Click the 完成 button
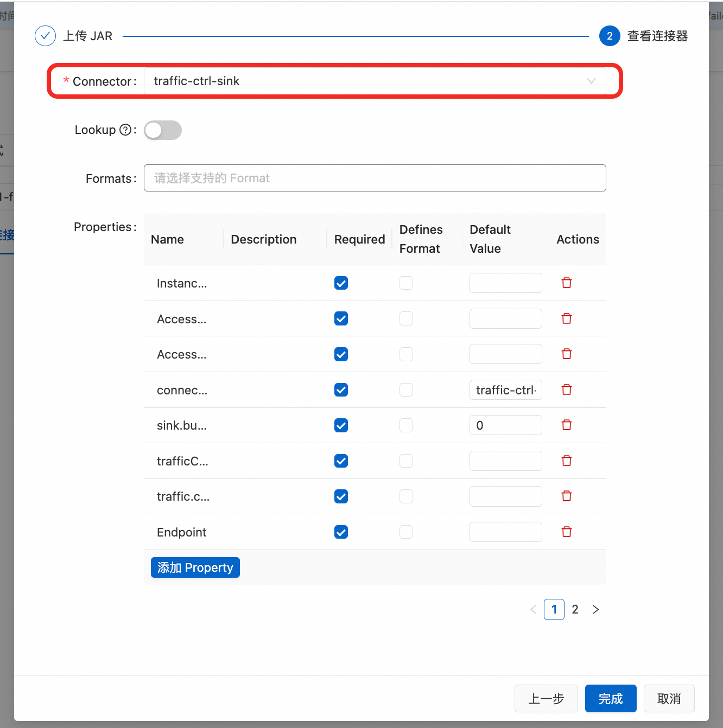This screenshot has width=723, height=728. pos(611,699)
